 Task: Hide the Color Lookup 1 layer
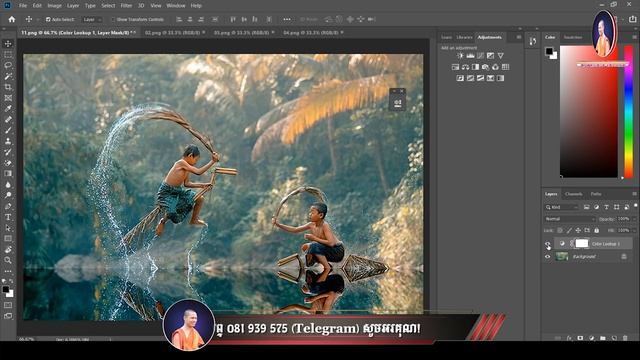click(x=548, y=244)
